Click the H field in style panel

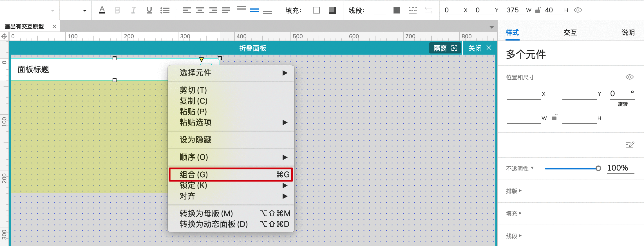tap(579, 118)
